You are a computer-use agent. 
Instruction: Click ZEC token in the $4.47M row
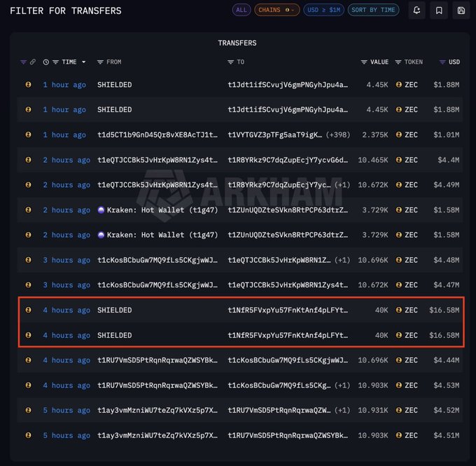pos(407,285)
